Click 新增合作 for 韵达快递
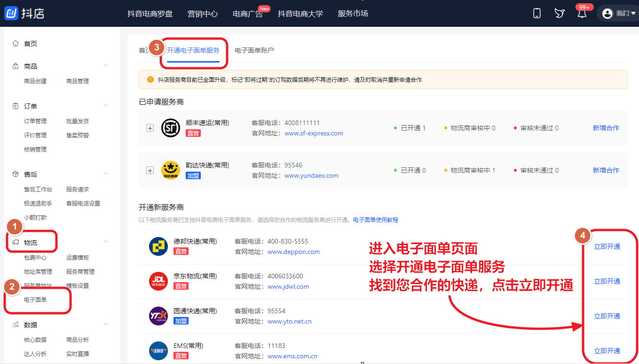This screenshot has width=639, height=364. coord(606,170)
